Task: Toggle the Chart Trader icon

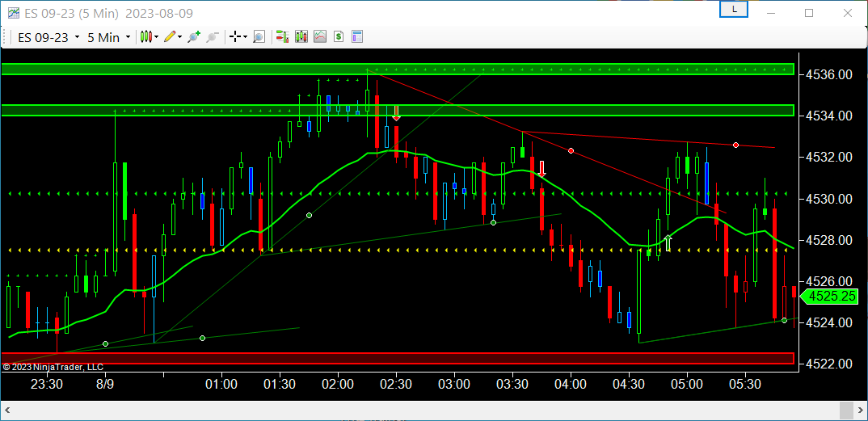Action: point(282,37)
